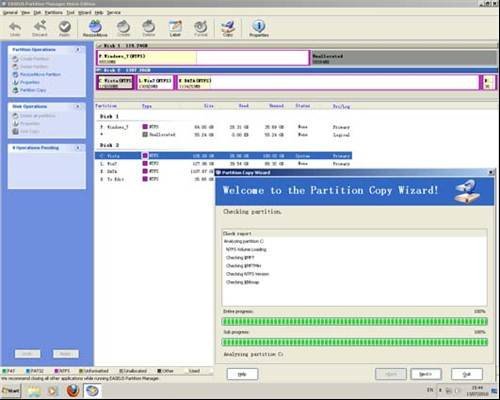This screenshot has width=500, height=400.
Task: Click the Pri/Log column header
Action: pos(341,106)
